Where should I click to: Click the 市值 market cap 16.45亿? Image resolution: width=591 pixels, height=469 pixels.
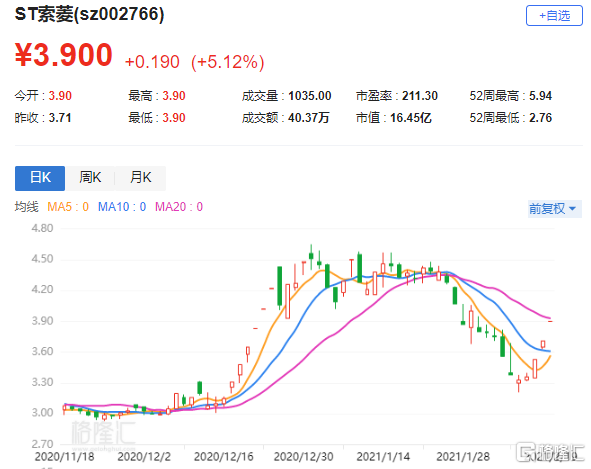click(410, 118)
